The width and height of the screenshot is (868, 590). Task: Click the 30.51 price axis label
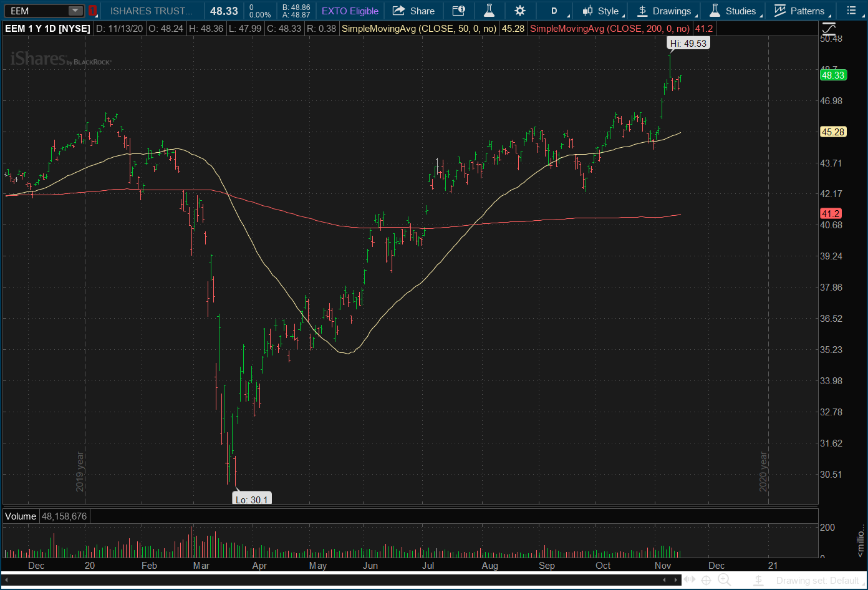click(831, 475)
